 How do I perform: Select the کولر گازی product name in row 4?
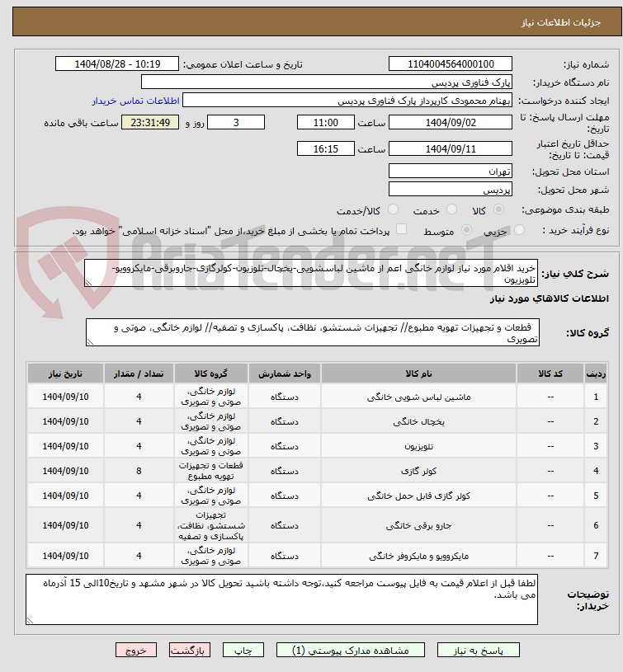(418, 471)
